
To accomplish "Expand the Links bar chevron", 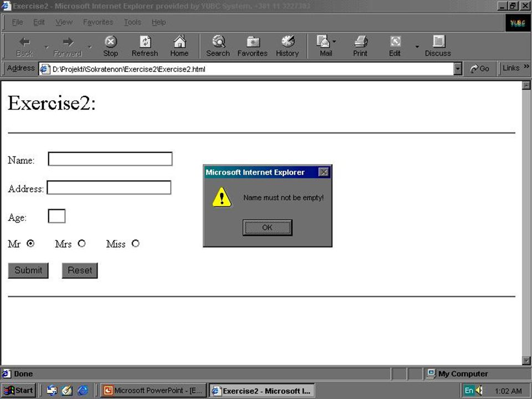I will pos(526,66).
